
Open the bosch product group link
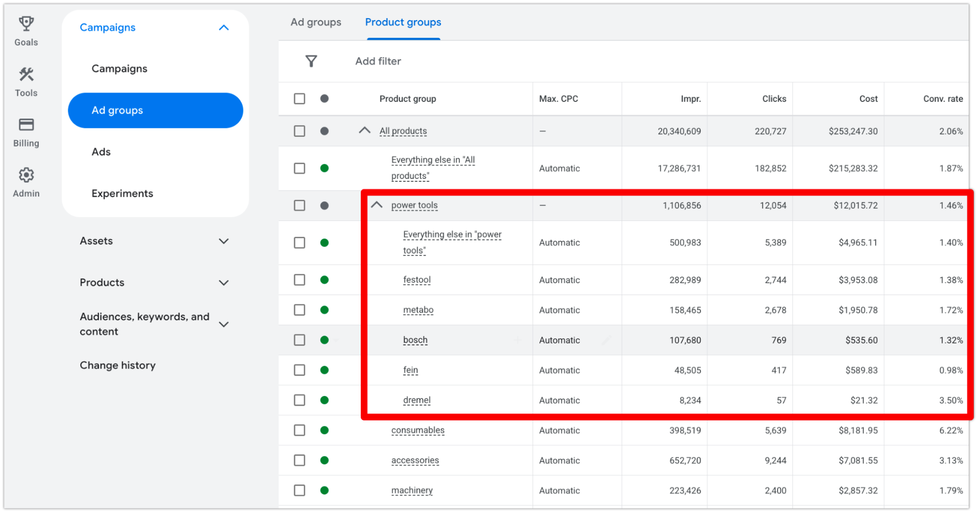415,340
